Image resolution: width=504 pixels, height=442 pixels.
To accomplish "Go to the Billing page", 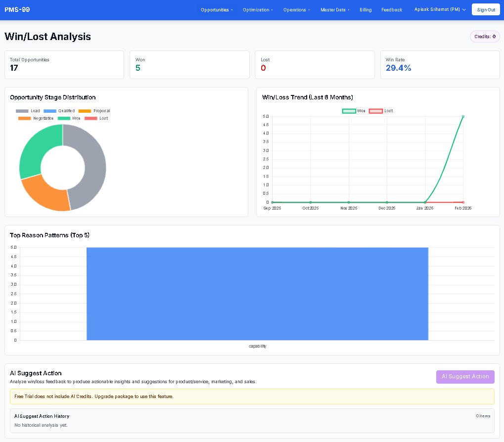I will (366, 10).
